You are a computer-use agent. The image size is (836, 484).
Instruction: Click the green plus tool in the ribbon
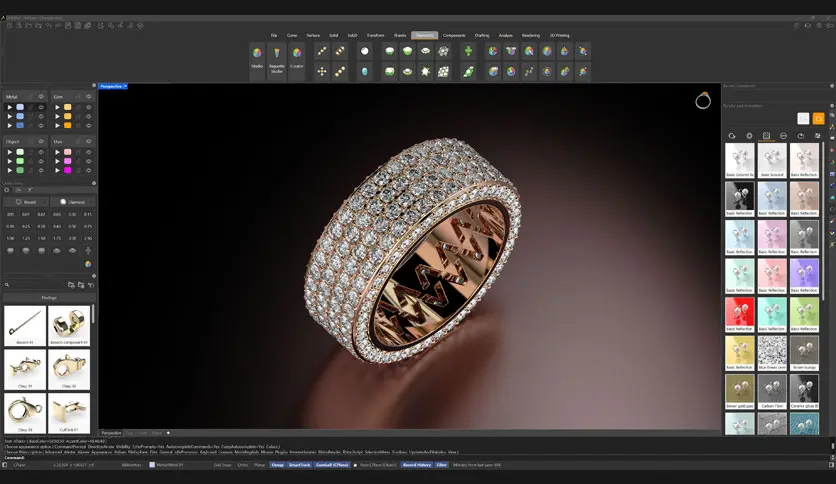[x=468, y=51]
